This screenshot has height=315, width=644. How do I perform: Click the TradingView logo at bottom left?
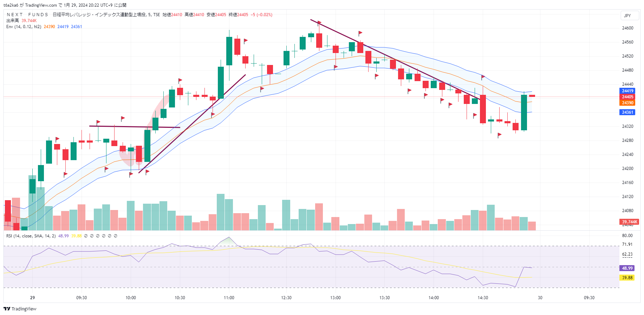[x=20, y=309]
